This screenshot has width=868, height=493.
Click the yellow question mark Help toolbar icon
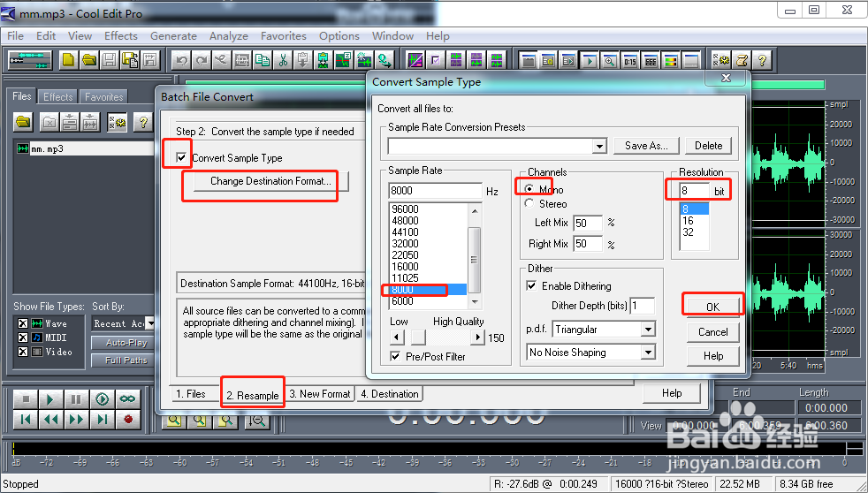762,60
